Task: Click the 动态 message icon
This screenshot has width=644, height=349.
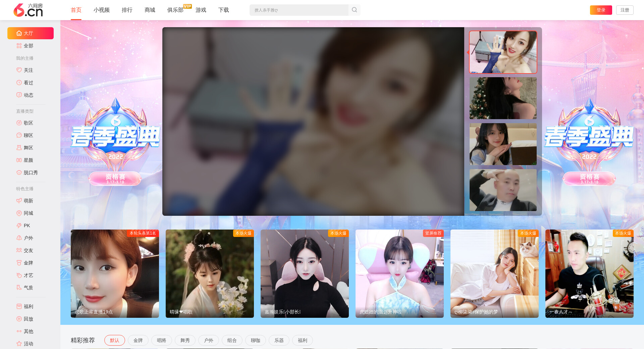Action: coord(19,95)
